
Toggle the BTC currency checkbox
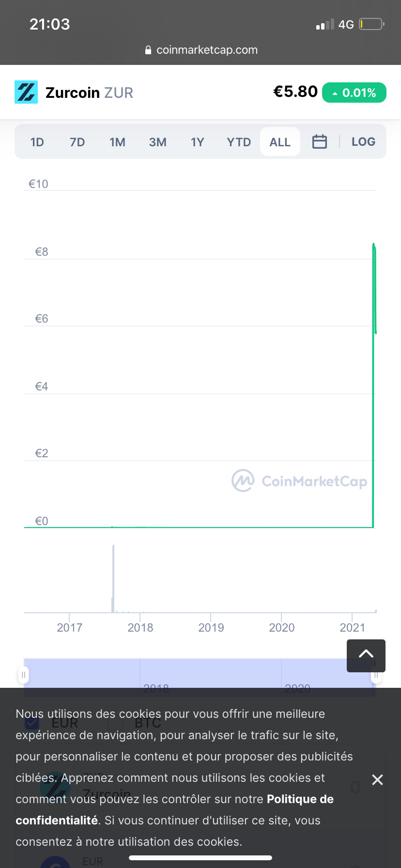click(115, 723)
